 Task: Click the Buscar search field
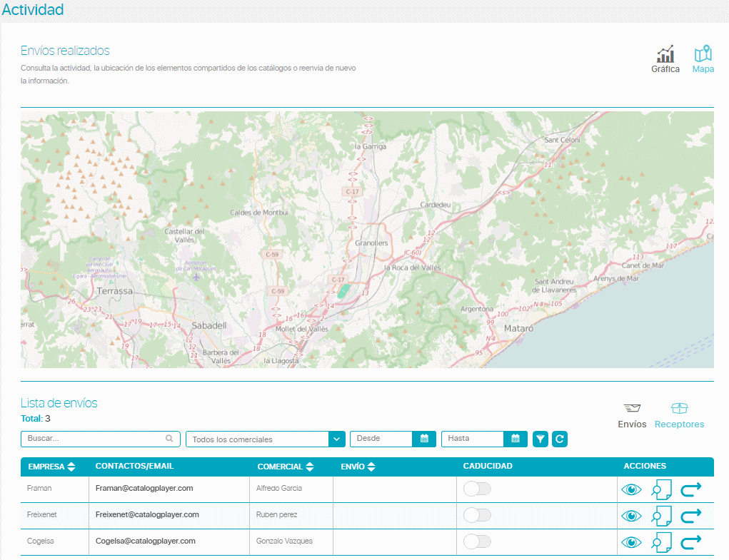coord(93,439)
